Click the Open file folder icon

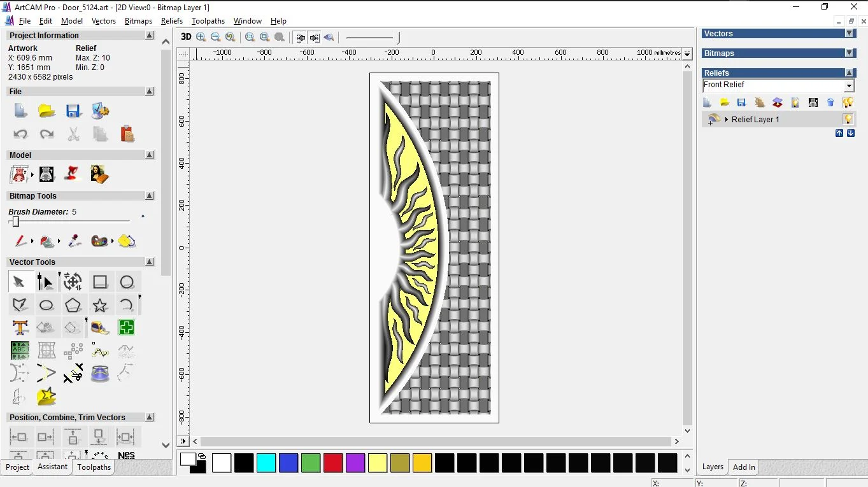tap(46, 111)
